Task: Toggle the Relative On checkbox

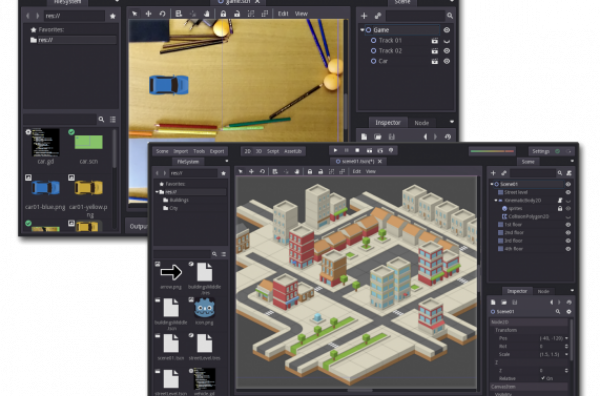Action: pos(543,378)
